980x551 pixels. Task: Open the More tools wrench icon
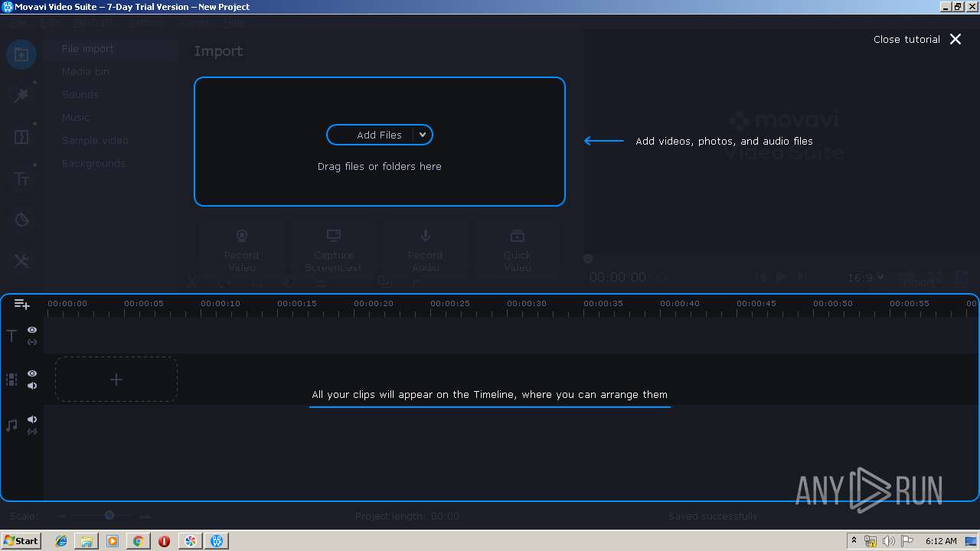21,261
